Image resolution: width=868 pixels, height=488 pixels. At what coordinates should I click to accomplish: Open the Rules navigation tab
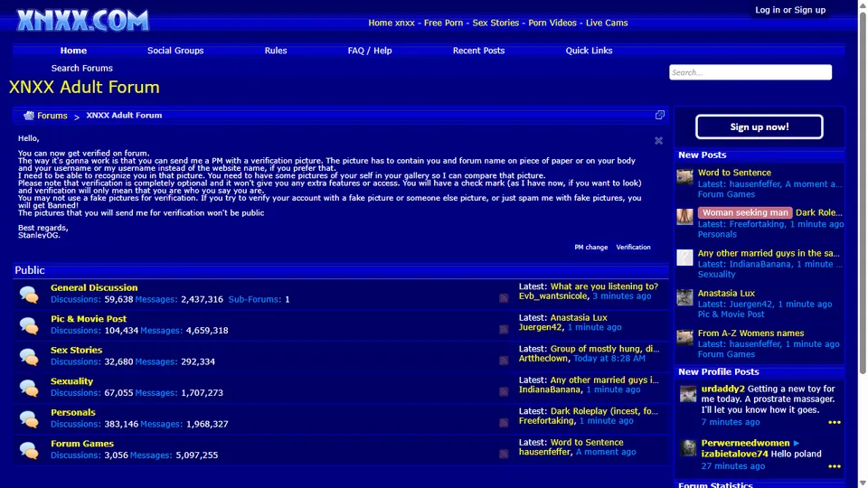click(x=276, y=51)
